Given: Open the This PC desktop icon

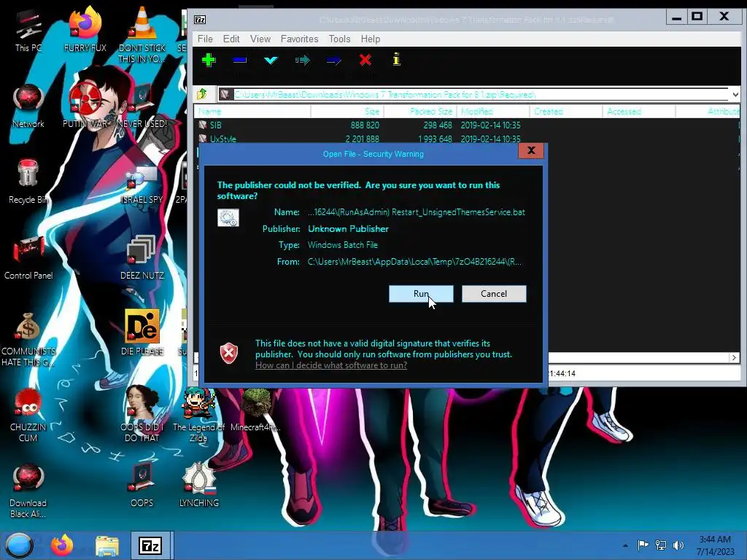Looking at the screenshot, I should coord(28,31).
